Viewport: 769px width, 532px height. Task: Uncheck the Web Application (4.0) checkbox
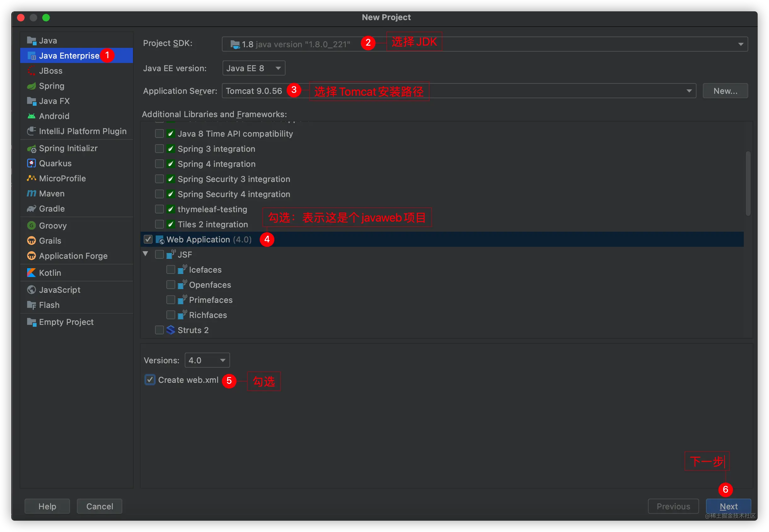click(x=148, y=239)
